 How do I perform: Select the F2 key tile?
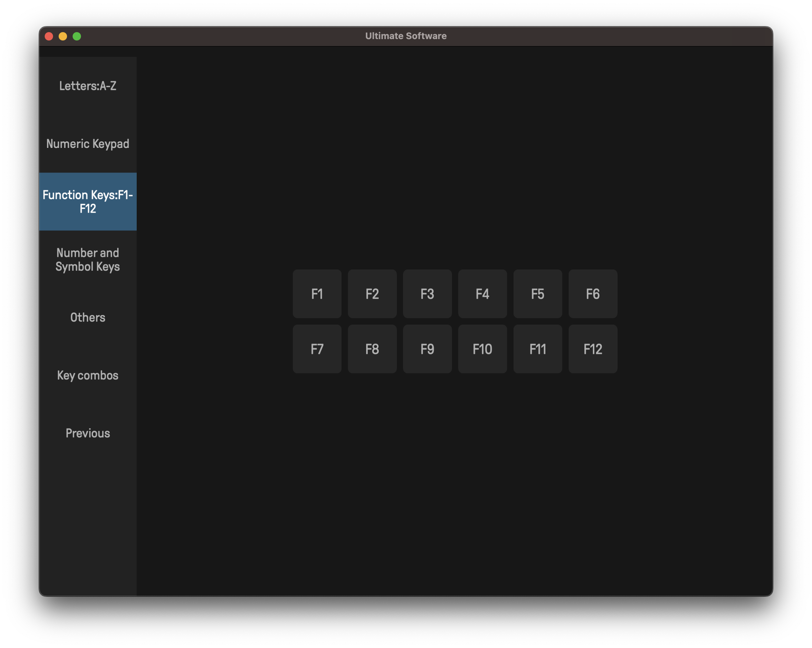372,294
